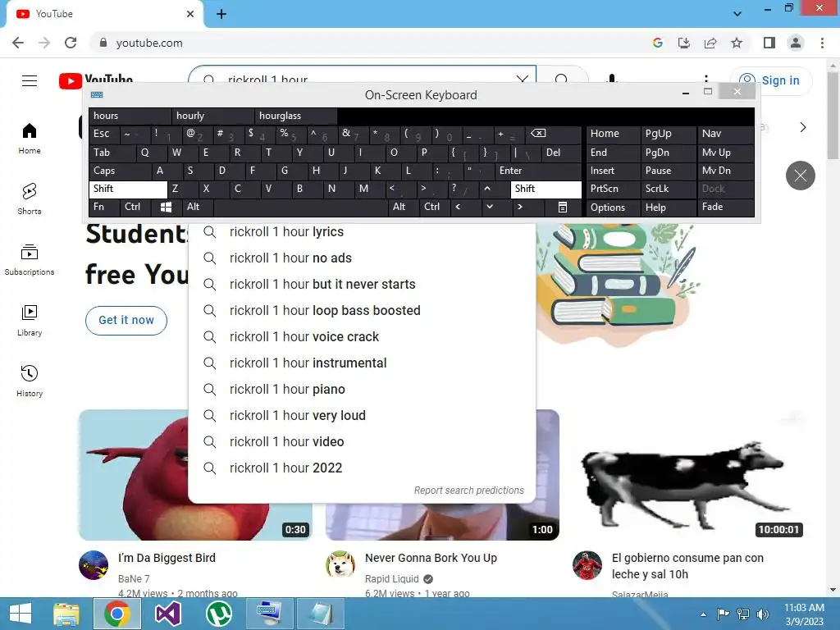Choose suggestion 'rickroll 1 hour instrumental'
Screen dimensions: 840x630
click(362, 363)
